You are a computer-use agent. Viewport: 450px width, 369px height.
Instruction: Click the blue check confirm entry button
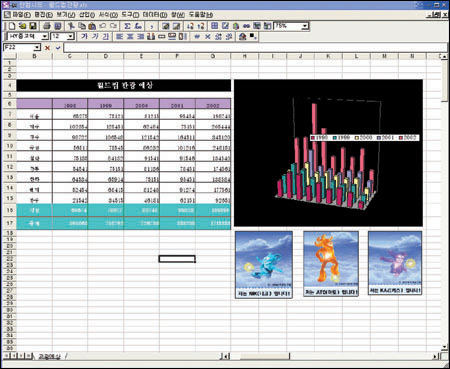point(58,48)
